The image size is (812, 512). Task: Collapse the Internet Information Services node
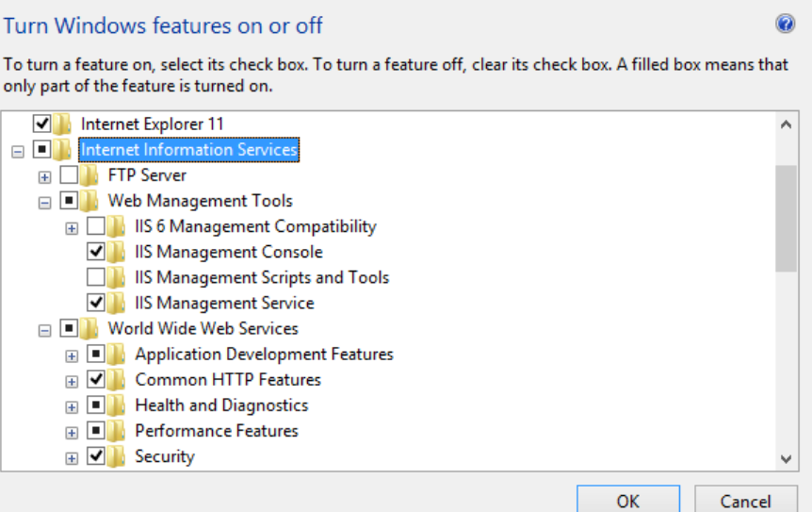click(17, 151)
